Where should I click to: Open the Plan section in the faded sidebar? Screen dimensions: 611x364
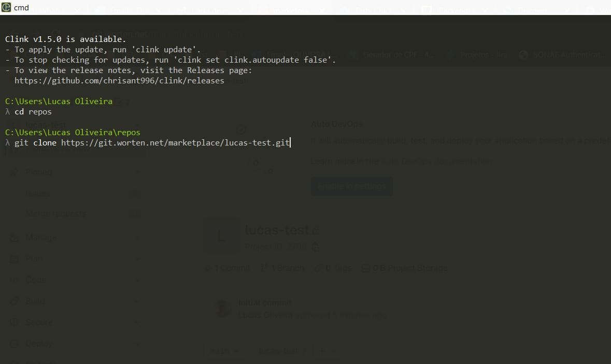[x=34, y=258]
